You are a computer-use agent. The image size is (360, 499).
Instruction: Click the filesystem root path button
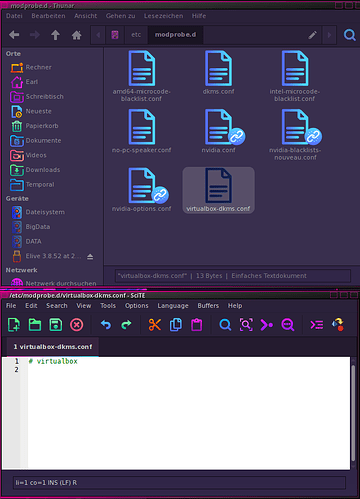tap(115, 35)
